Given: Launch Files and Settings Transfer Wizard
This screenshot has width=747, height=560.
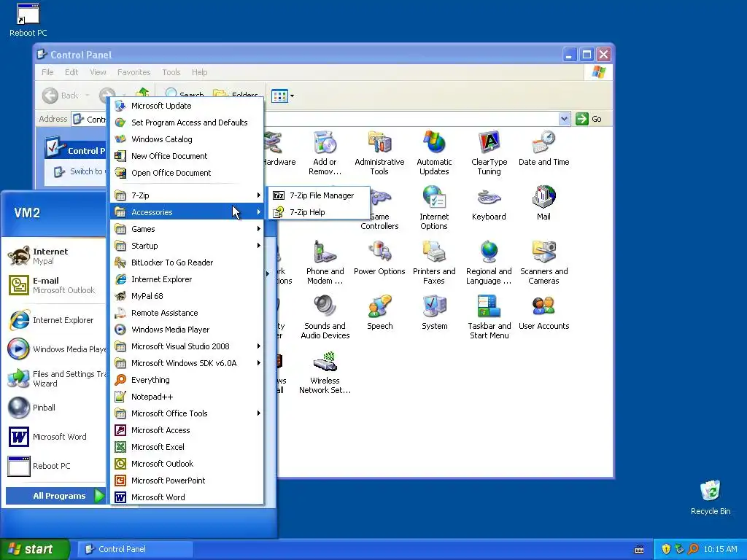Looking at the screenshot, I should [55, 378].
